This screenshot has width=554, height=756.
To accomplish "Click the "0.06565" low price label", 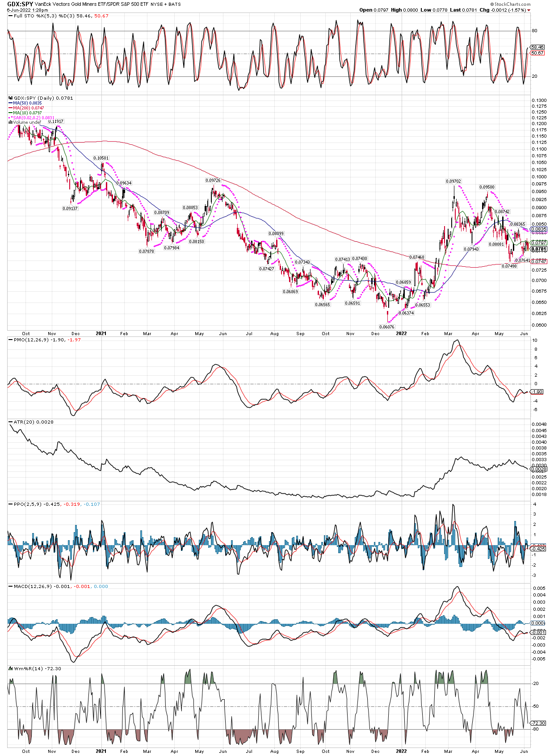I will [x=323, y=305].
